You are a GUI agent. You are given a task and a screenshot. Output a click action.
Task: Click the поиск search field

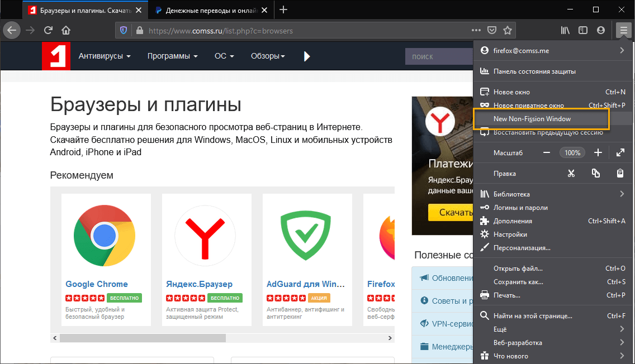click(439, 56)
